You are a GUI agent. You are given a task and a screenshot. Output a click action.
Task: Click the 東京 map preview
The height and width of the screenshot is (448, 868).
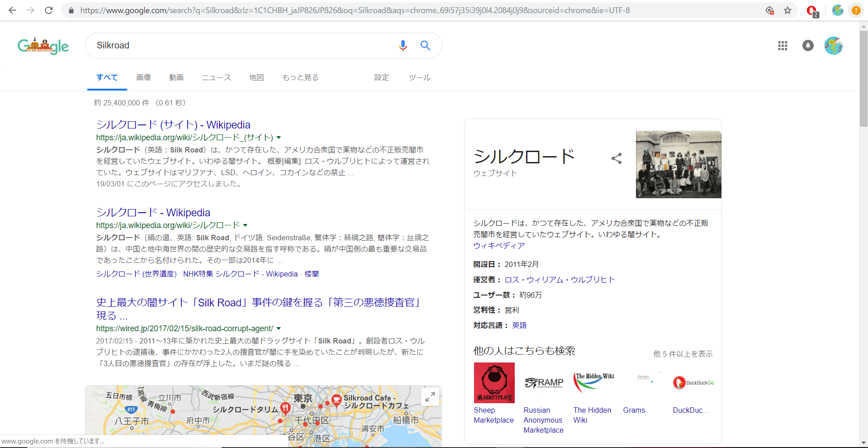[263, 416]
